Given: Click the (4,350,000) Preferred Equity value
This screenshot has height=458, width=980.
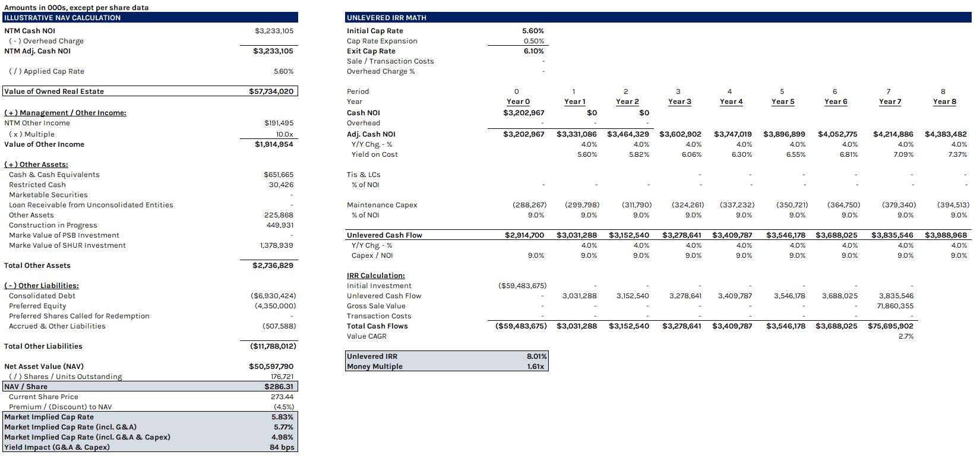Looking at the screenshot, I should pos(276,306).
